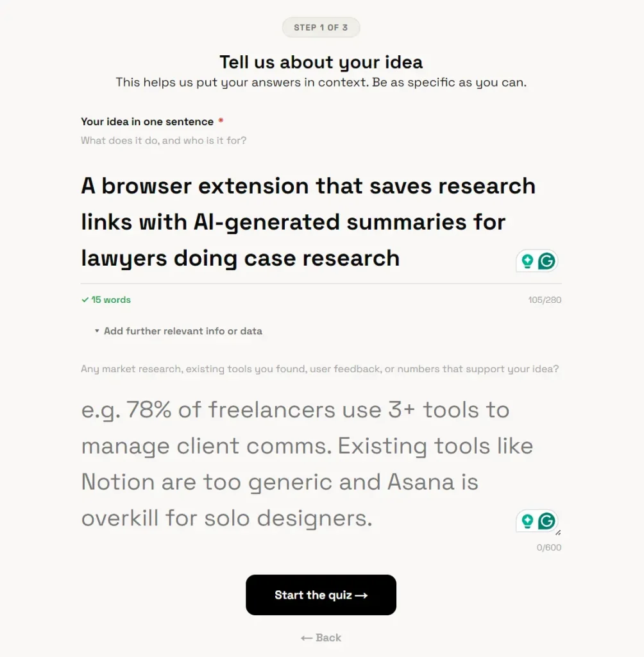Viewport: 644px width, 657px height.
Task: Click the left arrow beside Back
Action: coord(307,638)
